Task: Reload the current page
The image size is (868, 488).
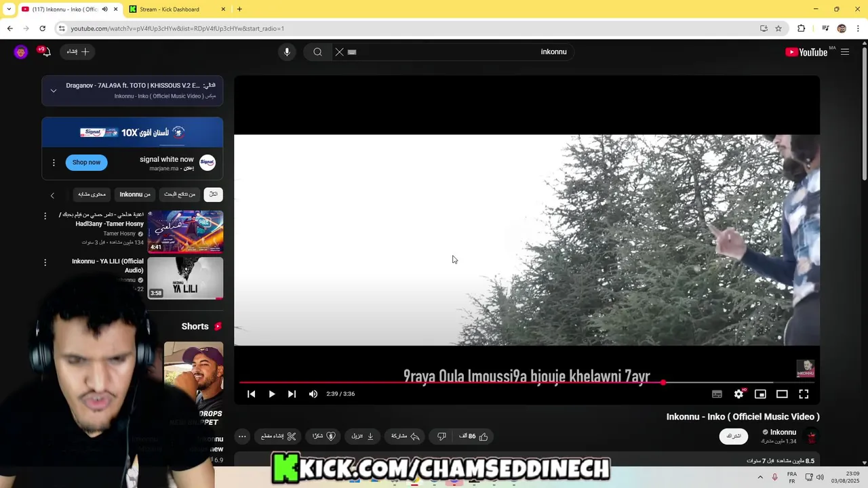Action: (x=42, y=28)
